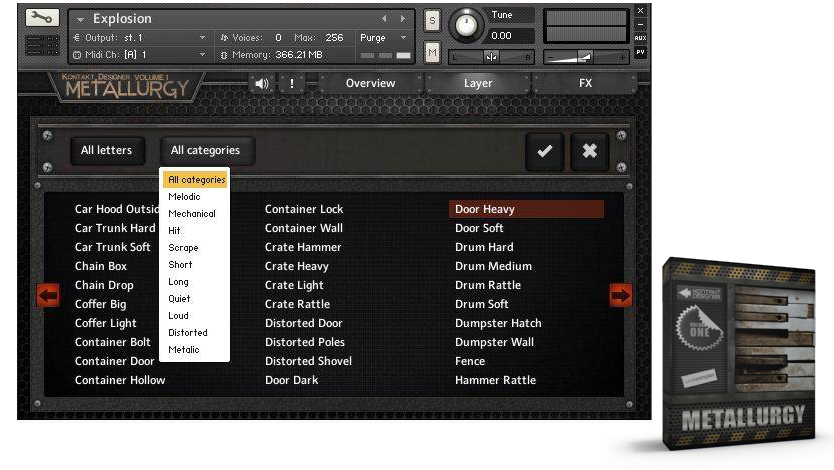Open the wrench instrument edit icon
The height and width of the screenshot is (470, 834).
point(42,18)
